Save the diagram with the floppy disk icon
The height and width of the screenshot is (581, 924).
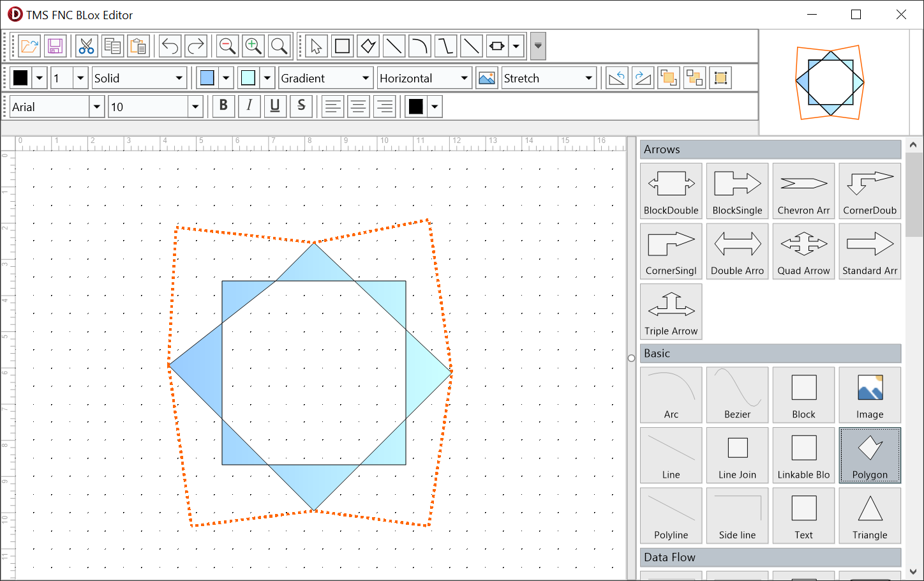[x=55, y=46]
